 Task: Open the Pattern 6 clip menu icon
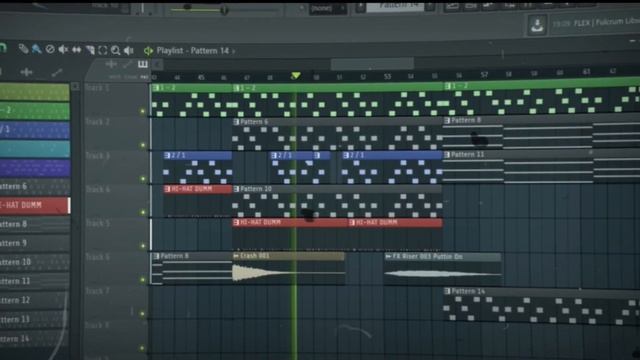click(236, 122)
